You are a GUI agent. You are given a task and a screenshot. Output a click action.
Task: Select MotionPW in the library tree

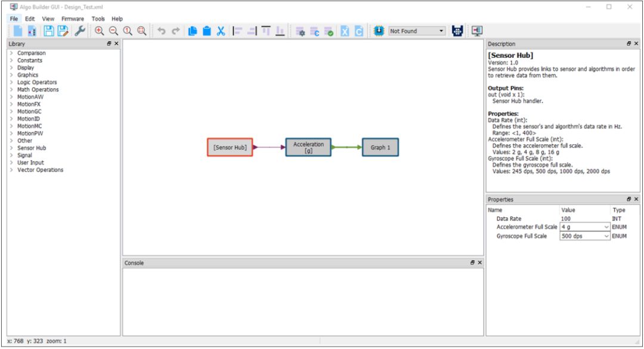30,133
